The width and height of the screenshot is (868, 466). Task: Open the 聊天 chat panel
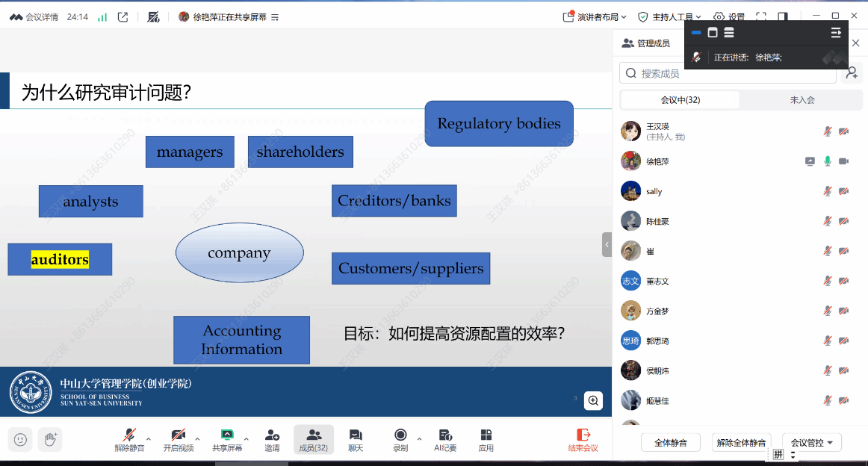[x=356, y=440]
